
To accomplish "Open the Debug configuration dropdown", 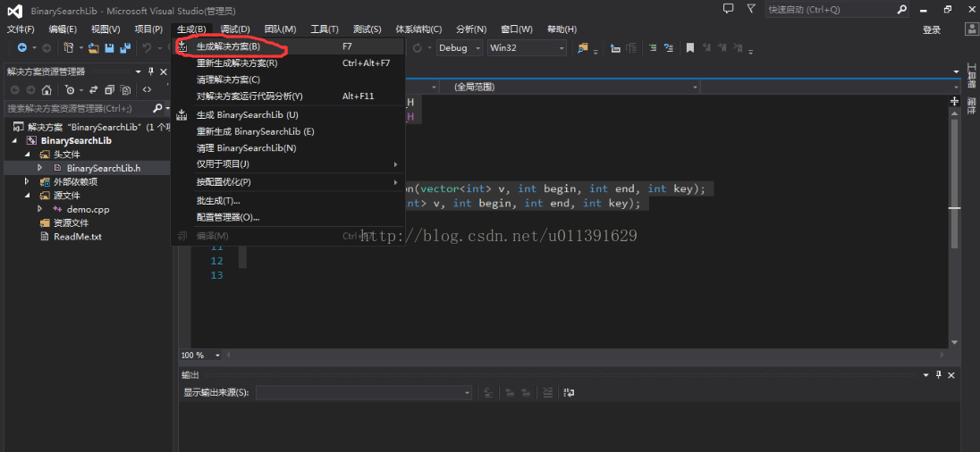I will click(x=460, y=48).
